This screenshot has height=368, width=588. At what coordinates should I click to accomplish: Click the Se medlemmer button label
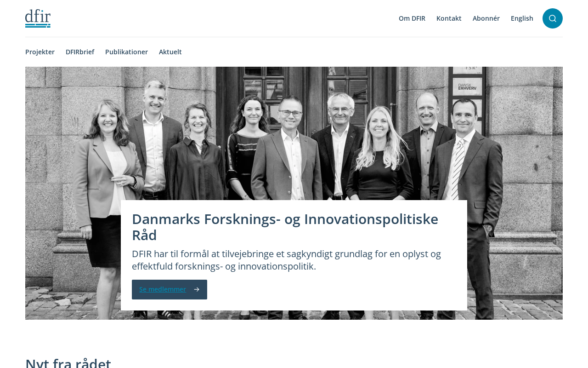(x=163, y=289)
